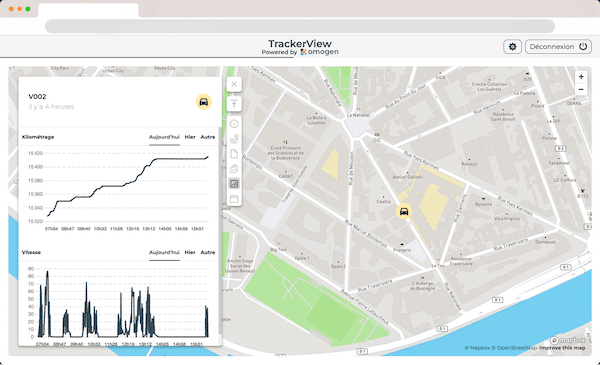The height and width of the screenshot is (365, 600).
Task: Open the vehicle info icon
Action: [x=234, y=124]
